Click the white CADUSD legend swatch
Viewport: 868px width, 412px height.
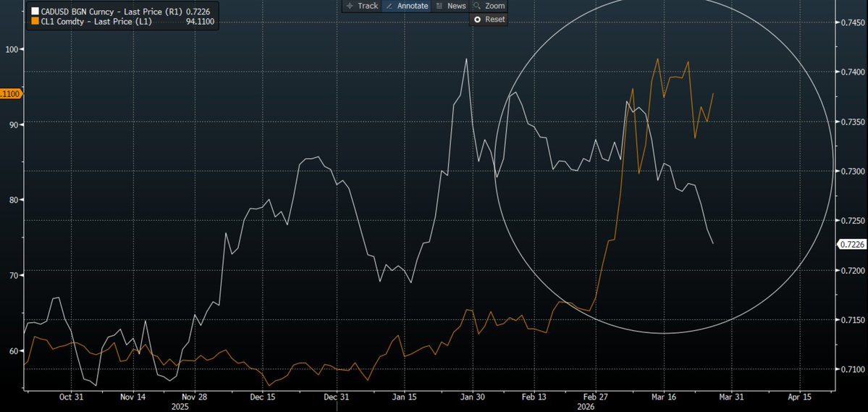35,11
